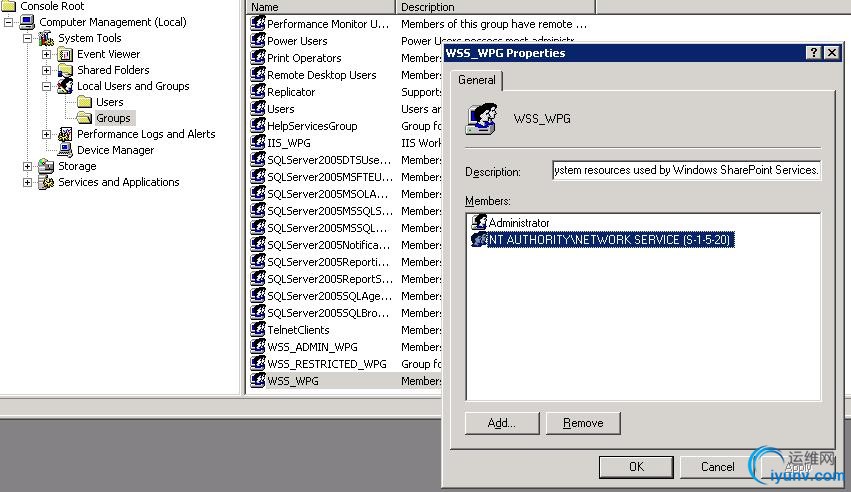
Task: Click the Cancel button
Action: pyautogui.click(x=717, y=467)
